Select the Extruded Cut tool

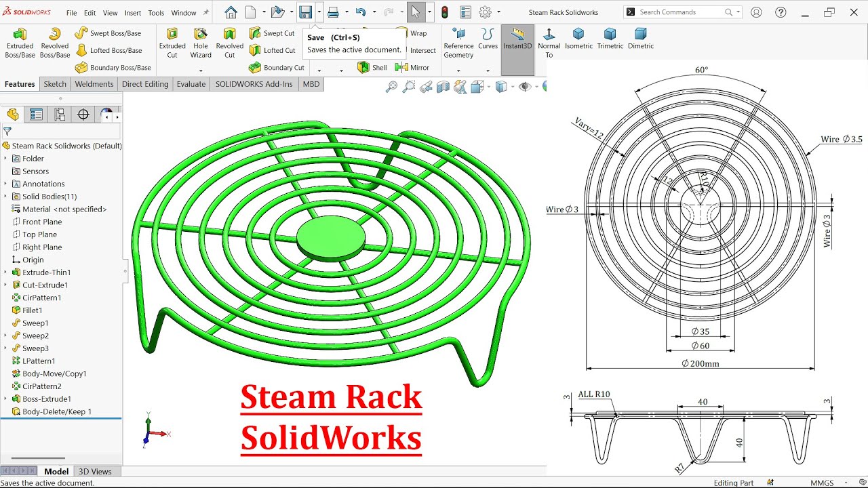tap(172, 43)
